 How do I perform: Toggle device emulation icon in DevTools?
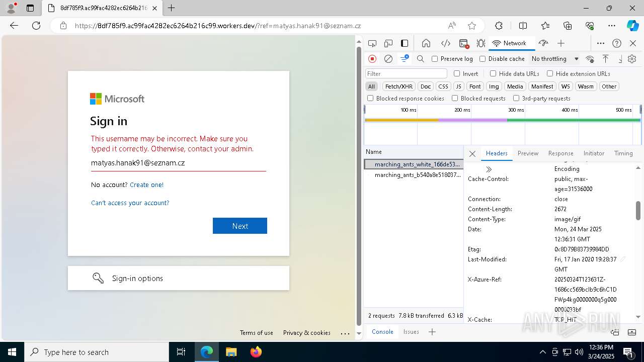[388, 43]
